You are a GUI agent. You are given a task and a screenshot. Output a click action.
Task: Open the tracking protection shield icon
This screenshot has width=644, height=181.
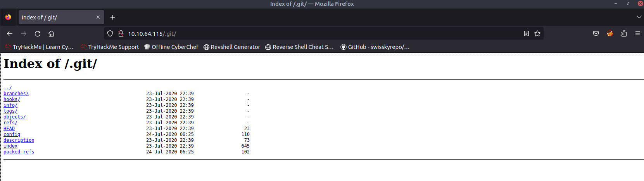click(110, 34)
